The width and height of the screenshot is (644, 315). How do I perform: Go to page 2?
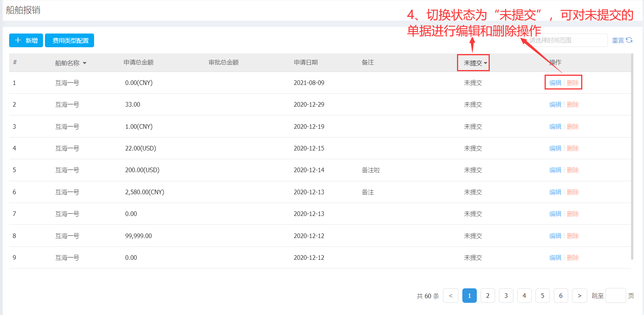488,296
